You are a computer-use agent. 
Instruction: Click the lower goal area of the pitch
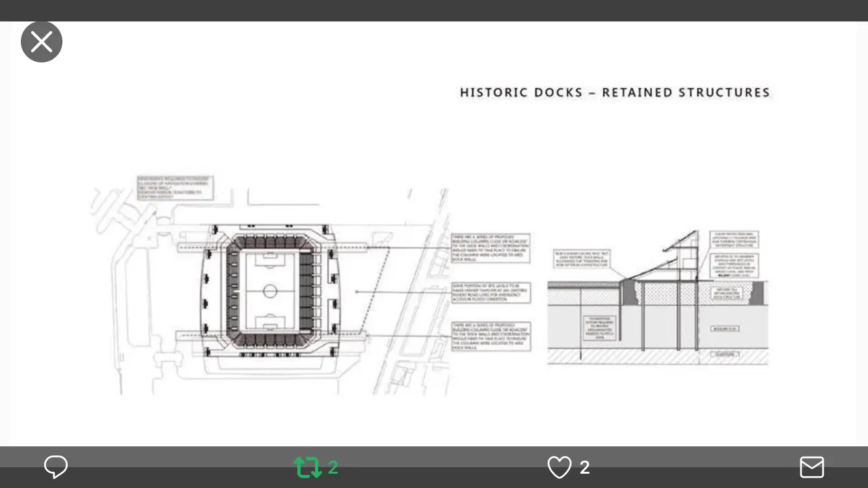coord(270,323)
